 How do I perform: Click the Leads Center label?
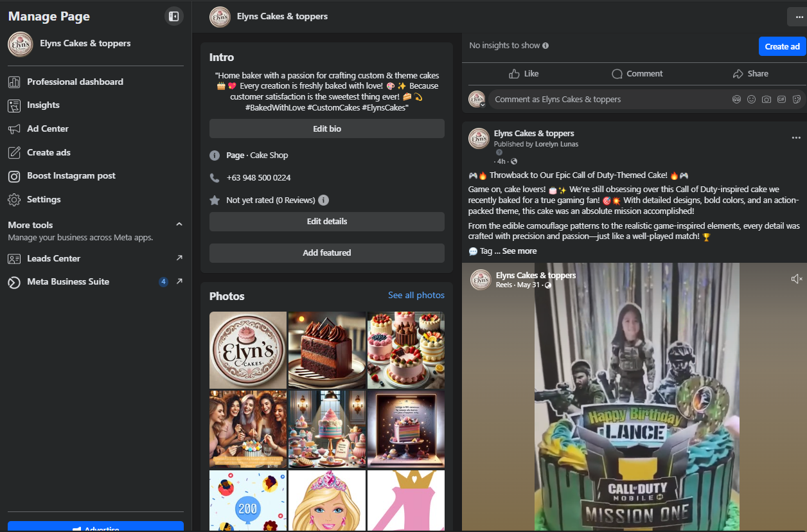pos(54,258)
